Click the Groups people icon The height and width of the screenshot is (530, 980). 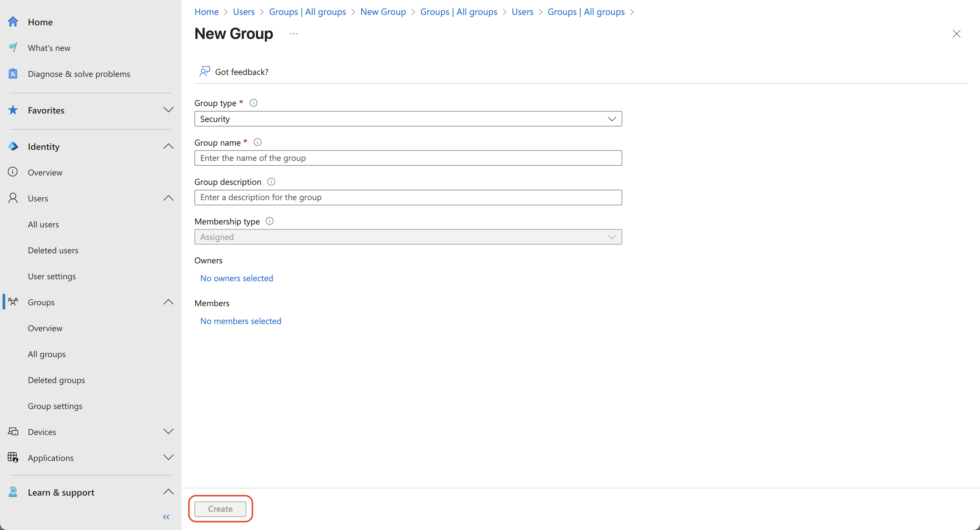[x=13, y=302]
